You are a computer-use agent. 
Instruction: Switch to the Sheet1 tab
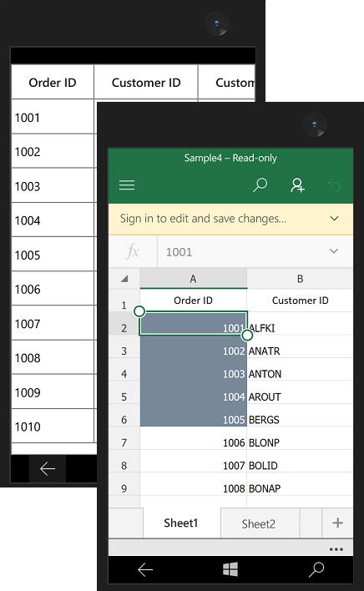pyautogui.click(x=181, y=523)
